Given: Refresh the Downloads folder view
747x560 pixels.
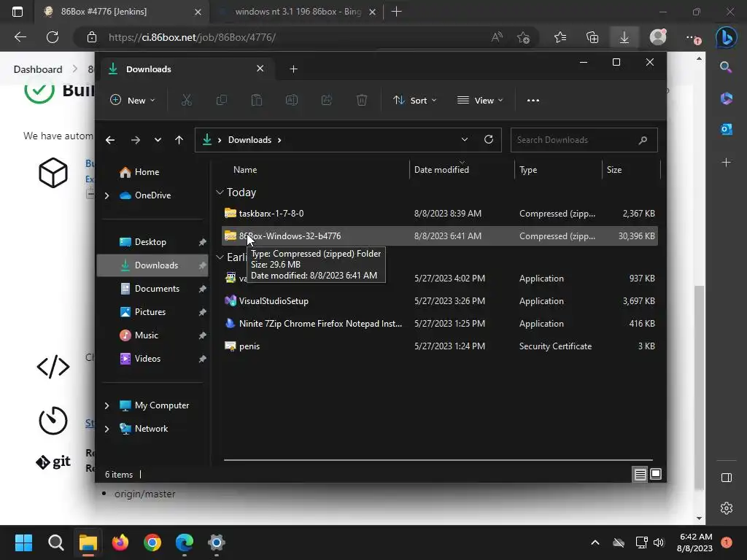Looking at the screenshot, I should pyautogui.click(x=488, y=139).
